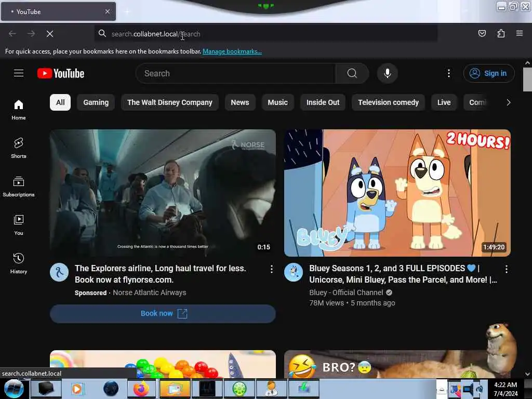Go forward with browser forward arrow
The width and height of the screenshot is (532, 399).
[x=31, y=34]
